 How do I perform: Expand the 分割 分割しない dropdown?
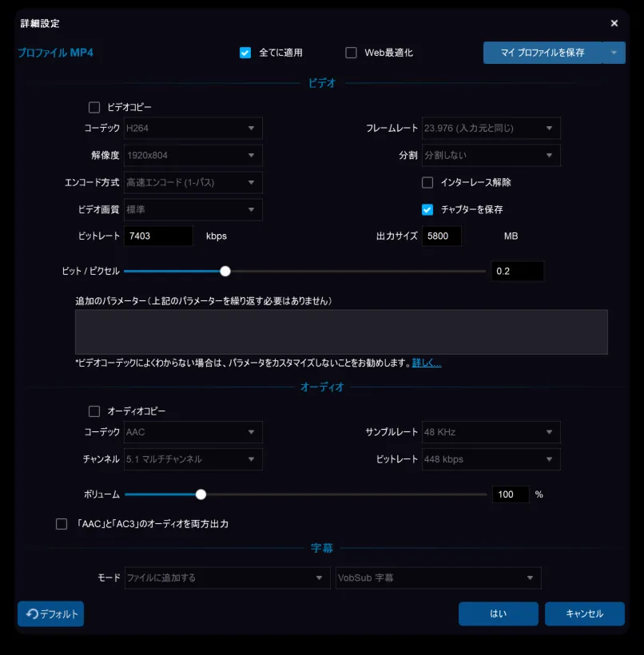(491, 156)
